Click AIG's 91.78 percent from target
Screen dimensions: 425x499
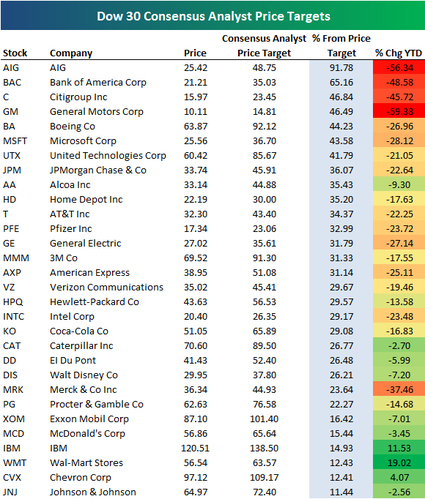tap(341, 68)
